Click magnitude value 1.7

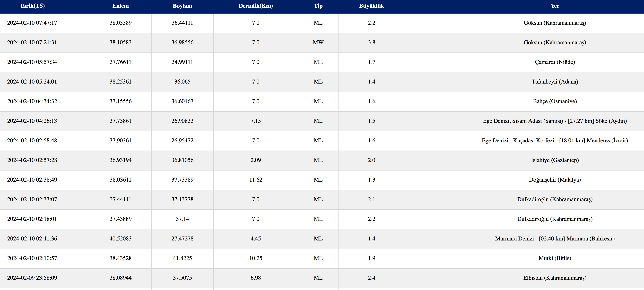[372, 62]
